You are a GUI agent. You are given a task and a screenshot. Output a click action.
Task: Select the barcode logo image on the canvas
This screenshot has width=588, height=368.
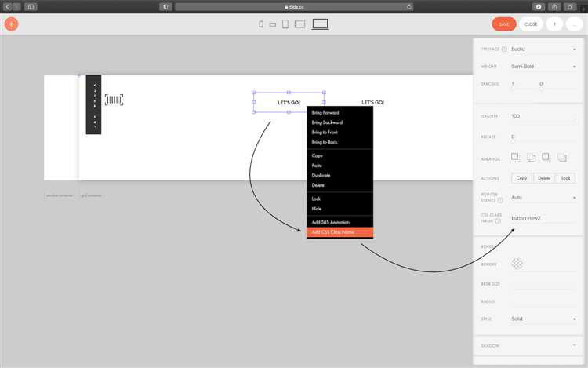tap(114, 100)
